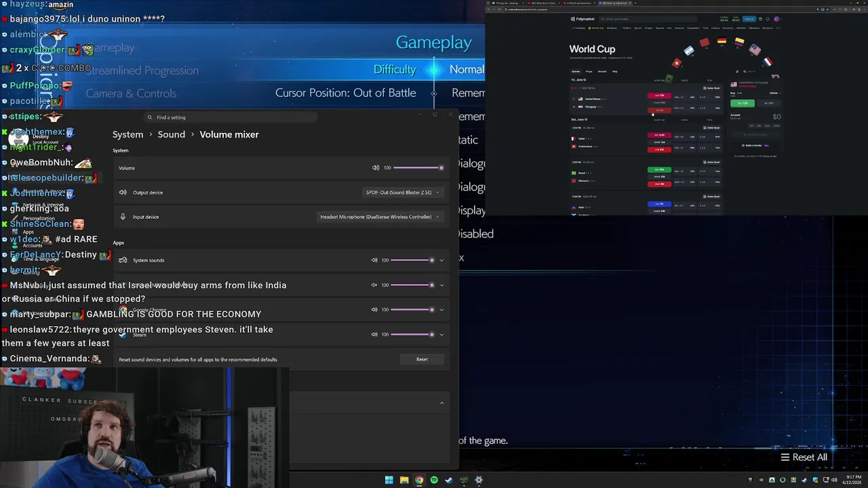Click the Polymarket Deposit button
This screenshot has width=868, height=488.
[749, 19]
